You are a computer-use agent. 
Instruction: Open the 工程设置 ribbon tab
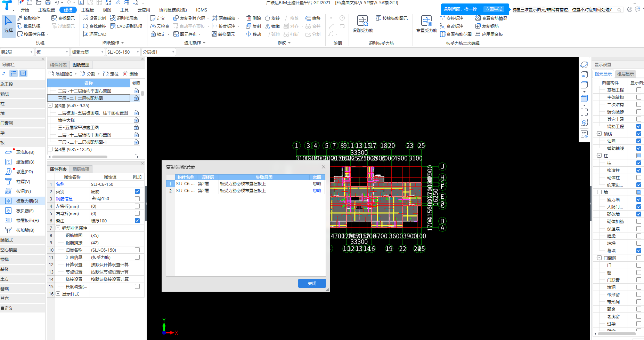[x=47, y=10]
